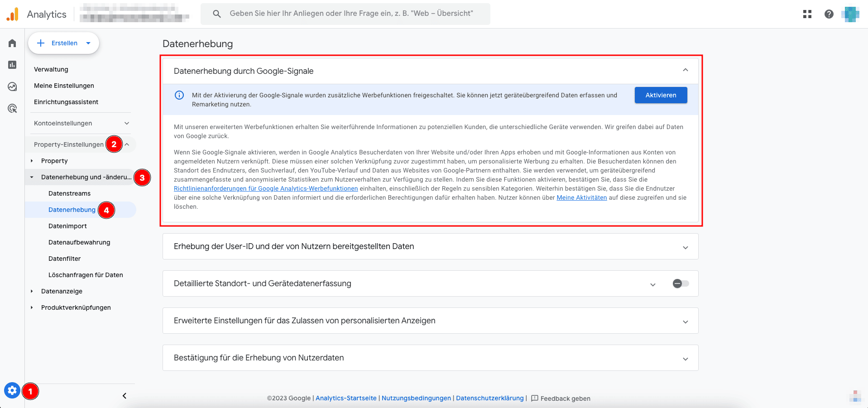Click the Admin gear icon
The height and width of the screenshot is (408, 868).
12,390
